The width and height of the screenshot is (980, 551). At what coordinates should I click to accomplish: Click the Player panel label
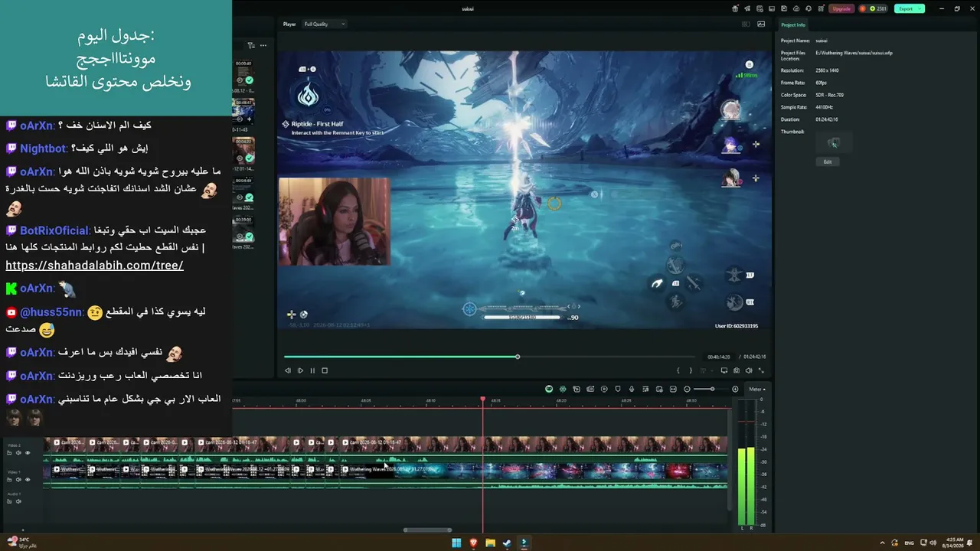[289, 24]
